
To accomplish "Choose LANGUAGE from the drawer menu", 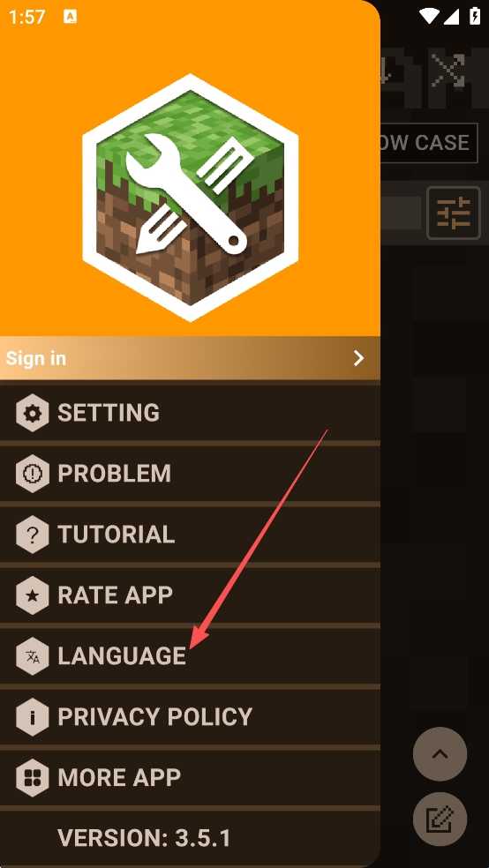I will [190, 656].
